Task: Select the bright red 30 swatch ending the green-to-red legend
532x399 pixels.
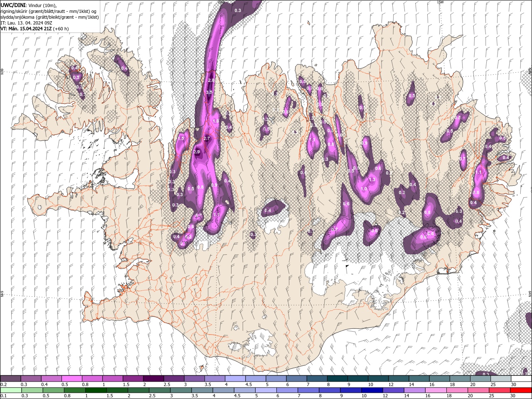Action: click(521, 390)
